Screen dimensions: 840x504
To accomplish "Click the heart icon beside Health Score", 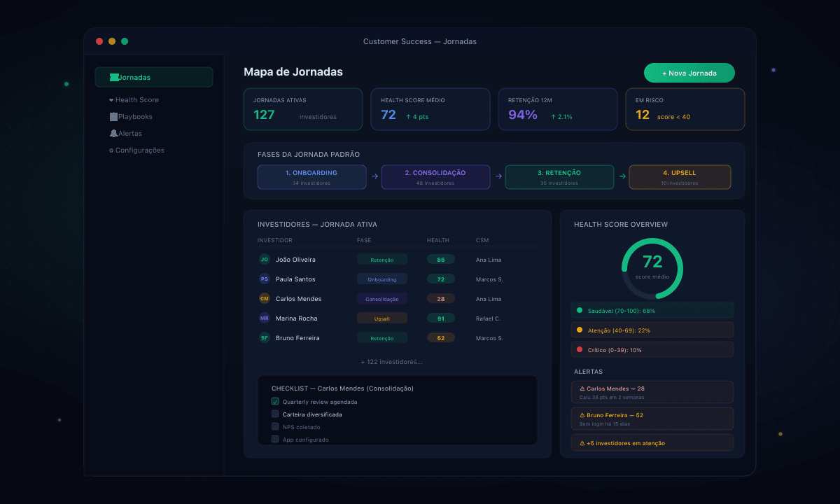I will pyautogui.click(x=112, y=99).
